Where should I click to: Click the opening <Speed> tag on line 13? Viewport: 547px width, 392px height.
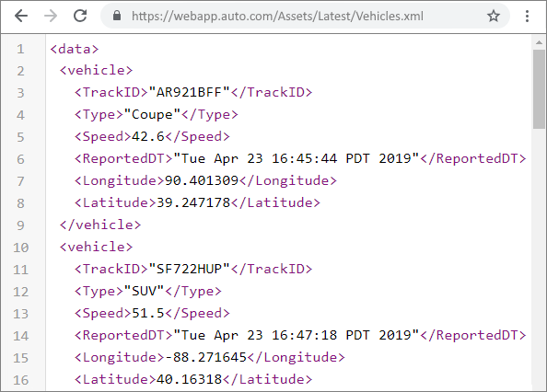click(x=103, y=313)
